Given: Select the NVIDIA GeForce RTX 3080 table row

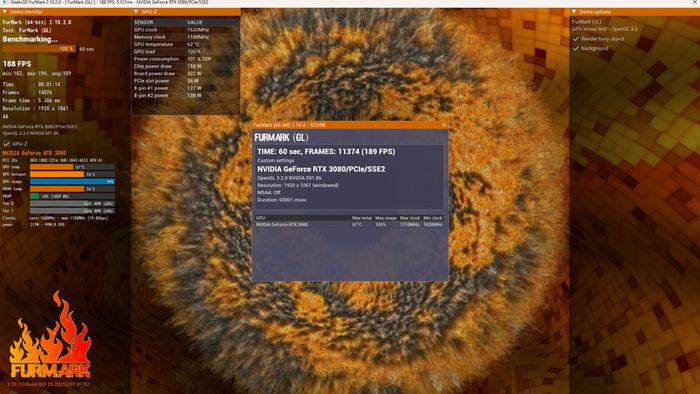Looking at the screenshot, I should tap(350, 225).
